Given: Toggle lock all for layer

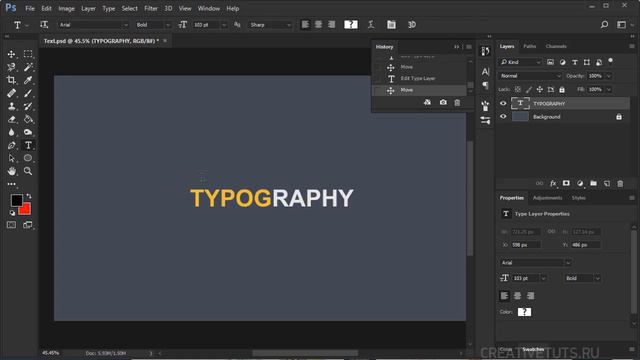Looking at the screenshot, I should 562,89.
